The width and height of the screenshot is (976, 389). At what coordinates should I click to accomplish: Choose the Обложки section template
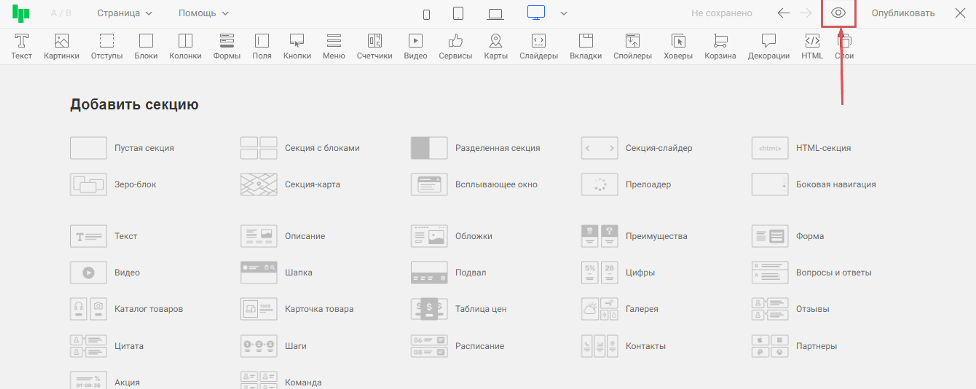click(x=452, y=237)
